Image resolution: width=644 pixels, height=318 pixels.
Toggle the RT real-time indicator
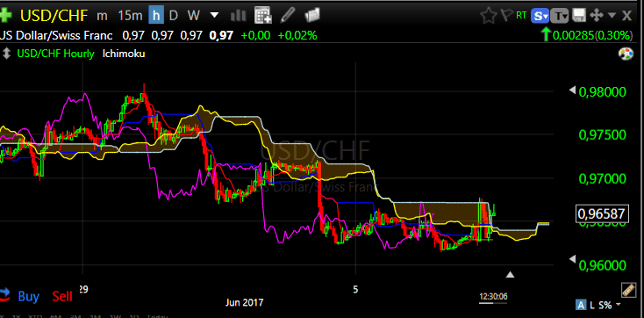[x=521, y=16]
